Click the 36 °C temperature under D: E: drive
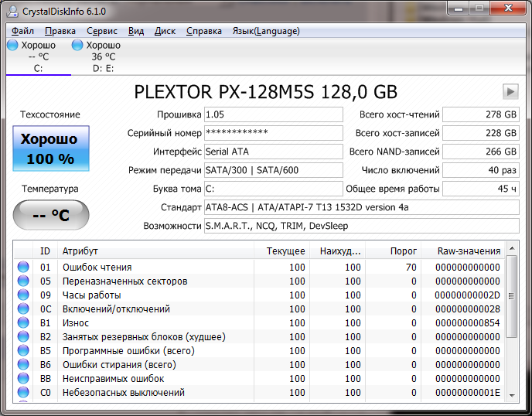 (x=104, y=56)
